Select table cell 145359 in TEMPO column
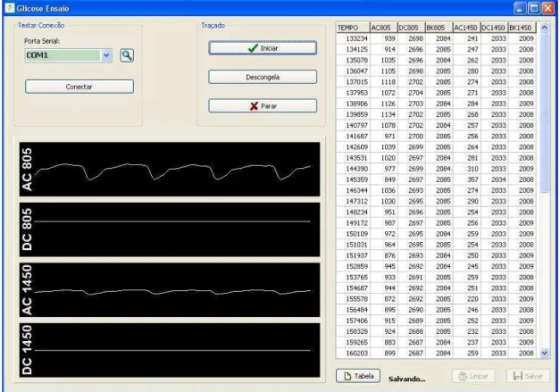 [x=353, y=179]
